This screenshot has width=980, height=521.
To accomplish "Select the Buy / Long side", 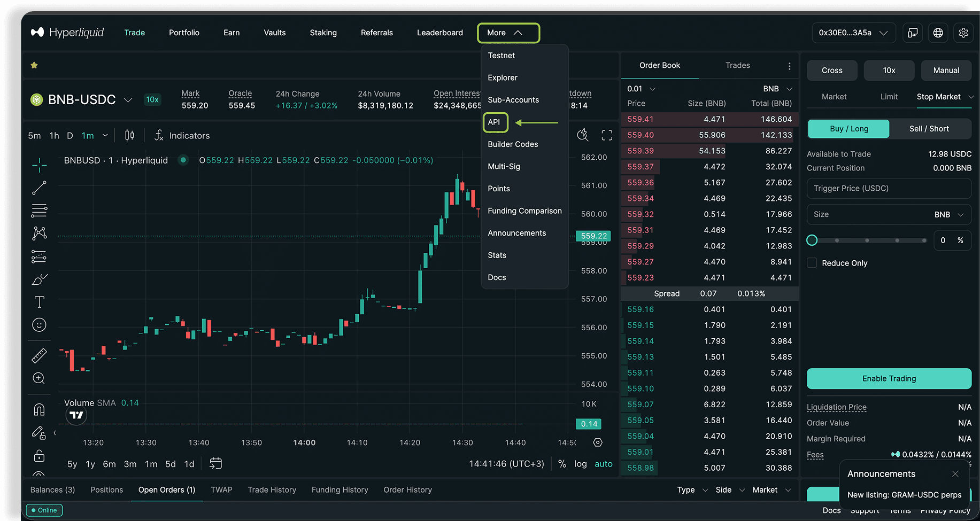I will [x=848, y=129].
